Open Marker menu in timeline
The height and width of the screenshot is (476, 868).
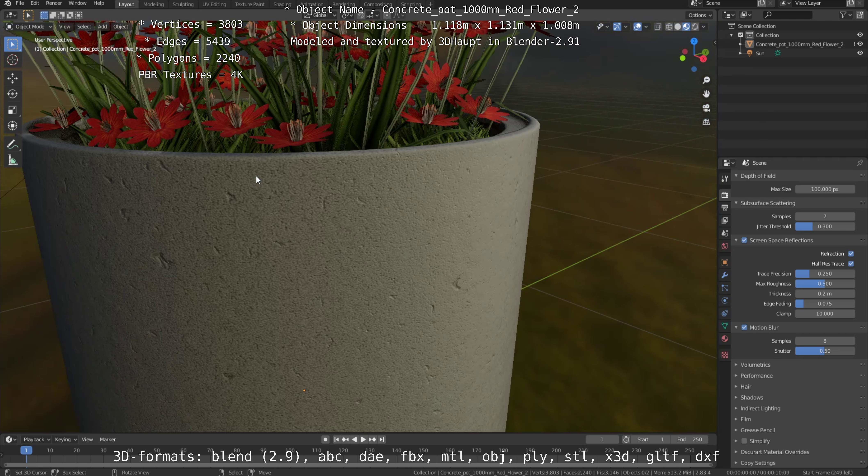108,440
